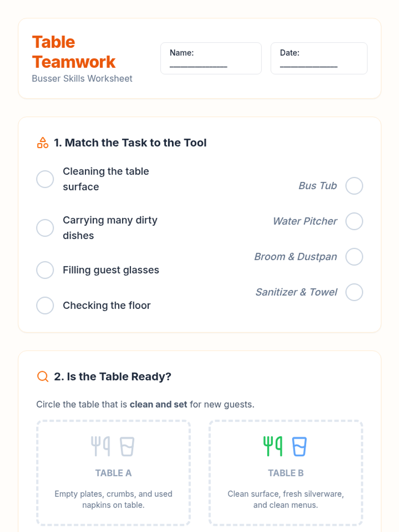Pick the Table B card label
Screen dimensions: 399x532
(286, 473)
